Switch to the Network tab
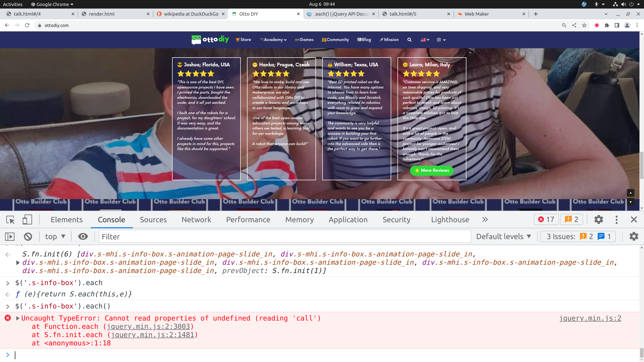 [x=196, y=220]
